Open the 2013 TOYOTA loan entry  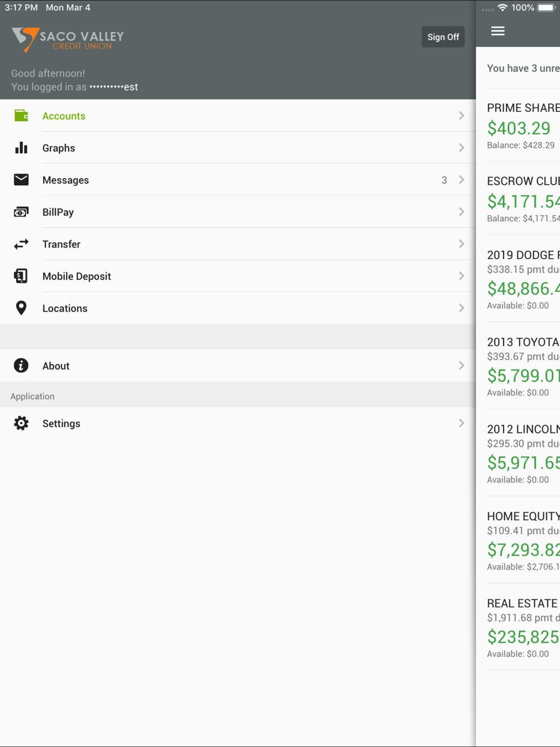tap(522, 367)
